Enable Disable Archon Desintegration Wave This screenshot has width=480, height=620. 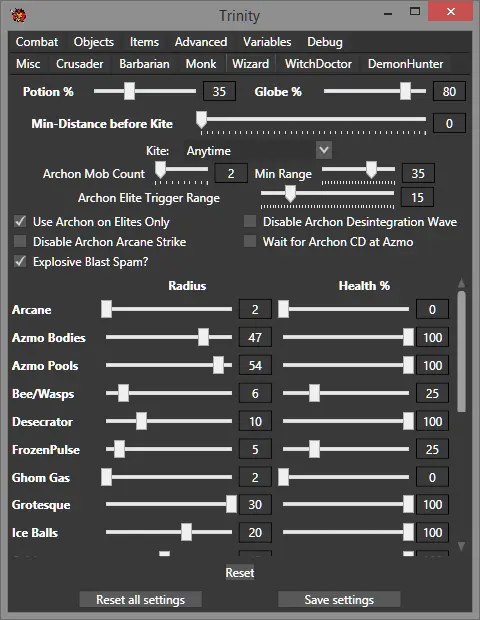250,221
